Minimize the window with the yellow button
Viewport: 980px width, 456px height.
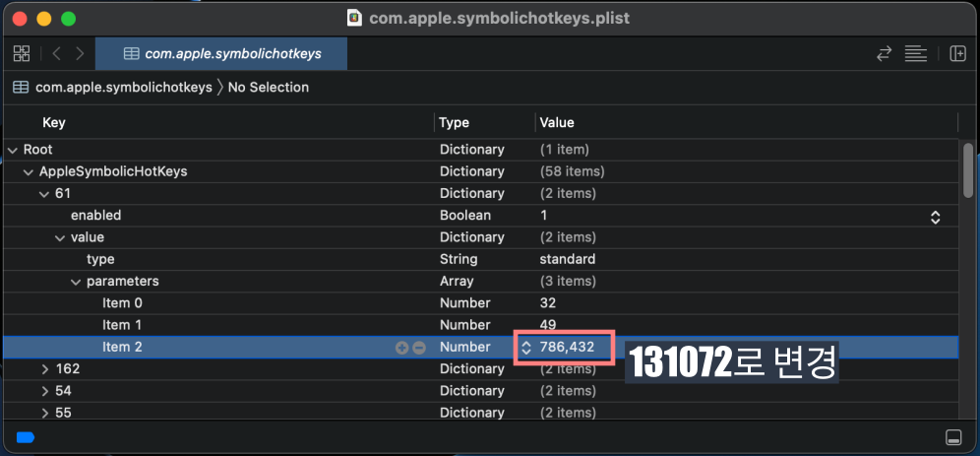point(43,19)
